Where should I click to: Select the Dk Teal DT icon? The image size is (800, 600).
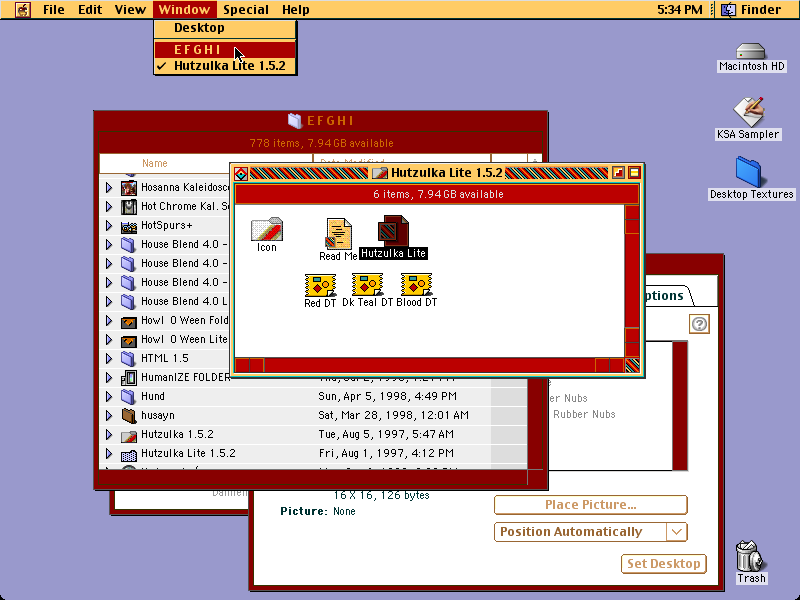click(x=367, y=284)
